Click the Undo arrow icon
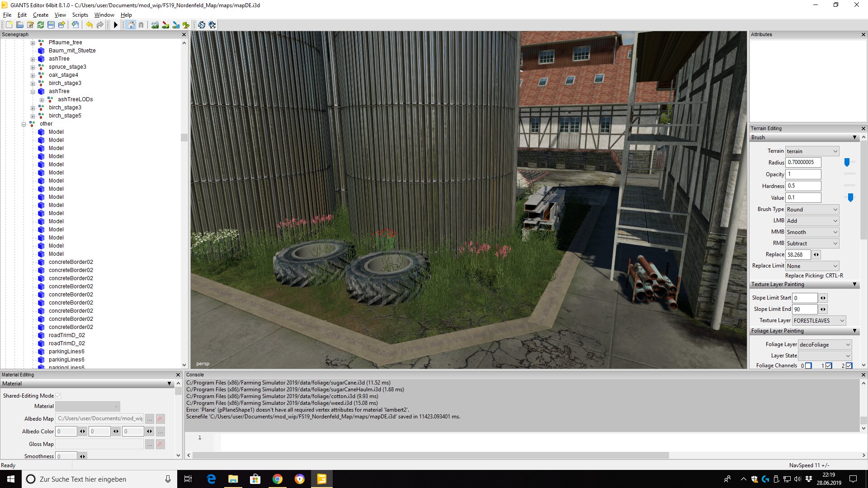 [89, 25]
